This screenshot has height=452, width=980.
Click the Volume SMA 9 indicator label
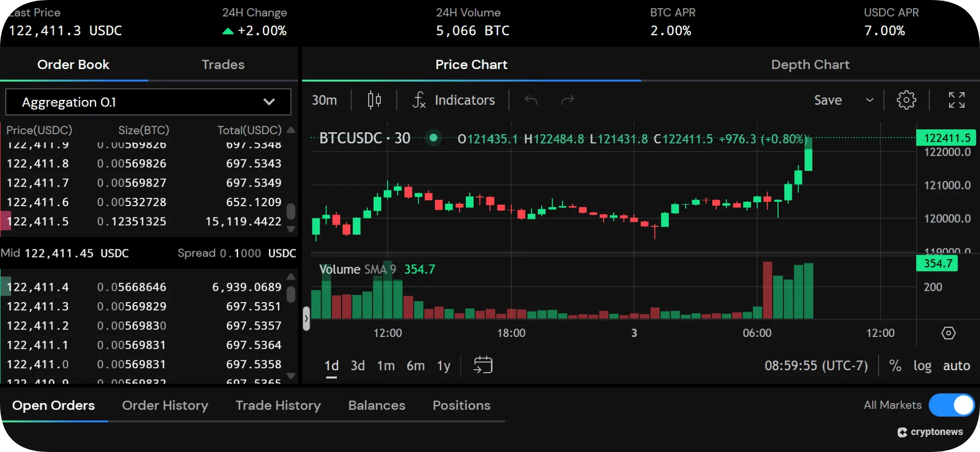pos(357,269)
